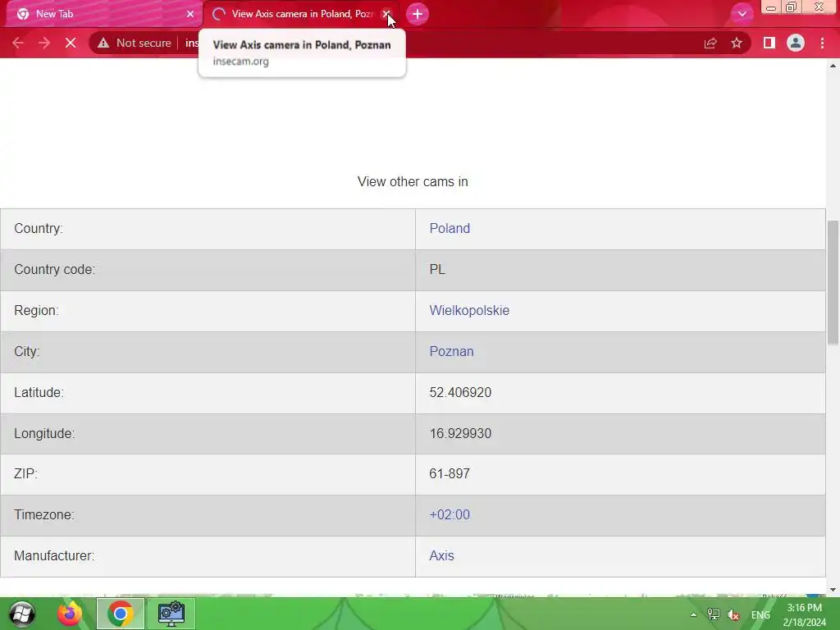Stop loading the page

click(x=71, y=43)
